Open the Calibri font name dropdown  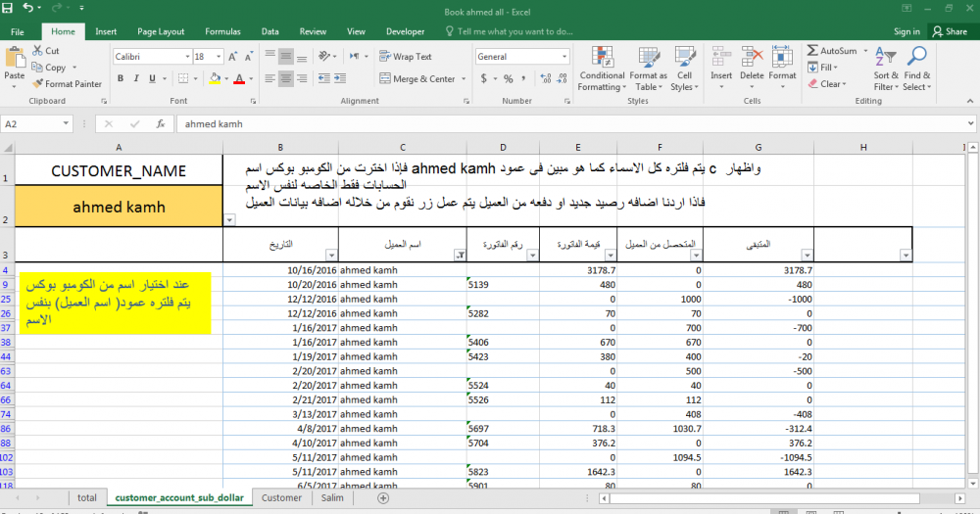[x=187, y=56]
